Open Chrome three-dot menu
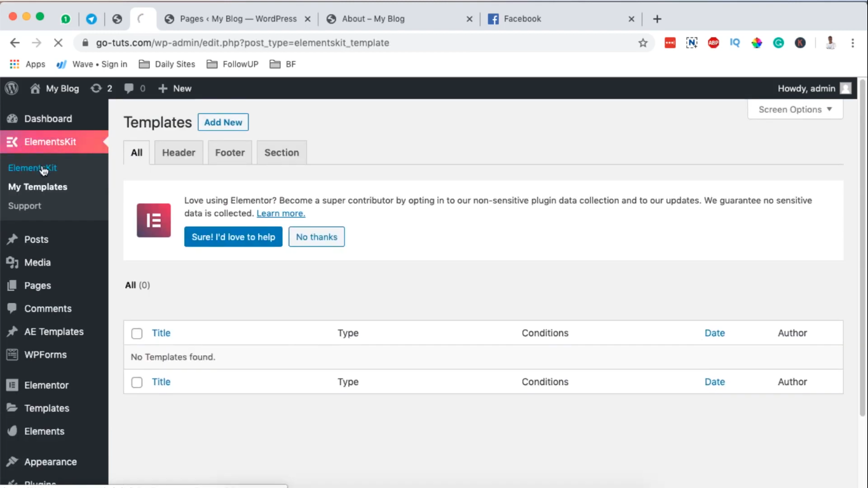Viewport: 868px width, 488px height. 852,43
